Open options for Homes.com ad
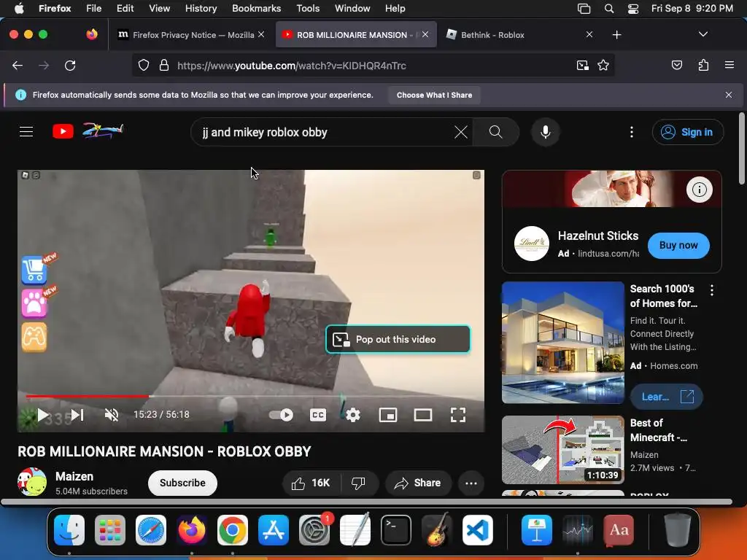The height and width of the screenshot is (560, 747). pos(712,290)
